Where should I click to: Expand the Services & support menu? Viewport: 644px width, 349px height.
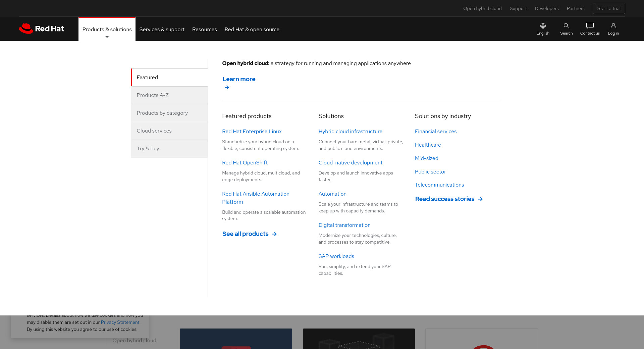click(x=162, y=30)
